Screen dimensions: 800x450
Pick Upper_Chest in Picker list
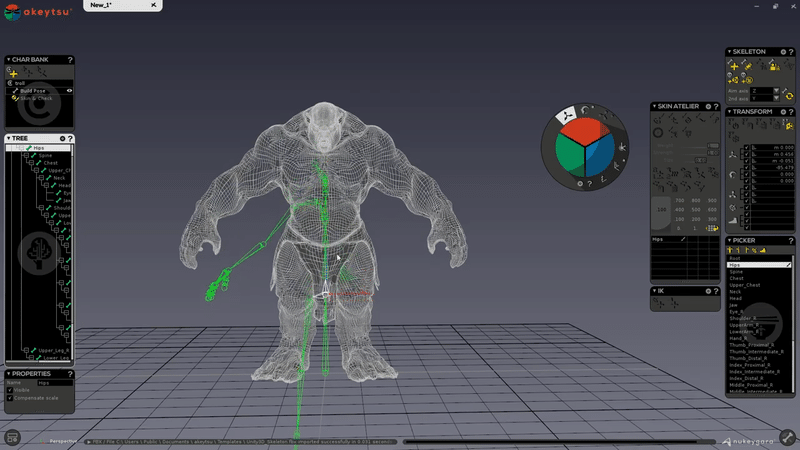pyautogui.click(x=744, y=285)
